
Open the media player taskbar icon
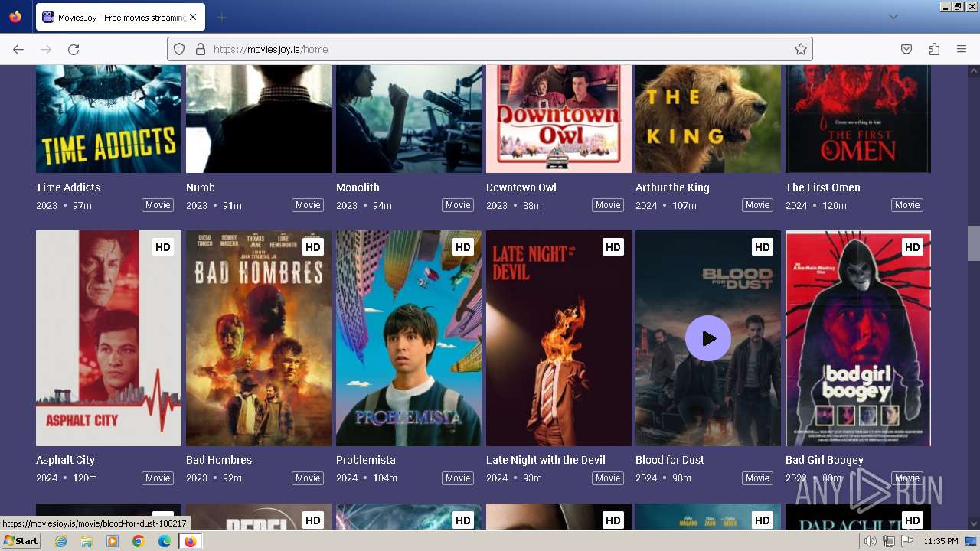(113, 541)
